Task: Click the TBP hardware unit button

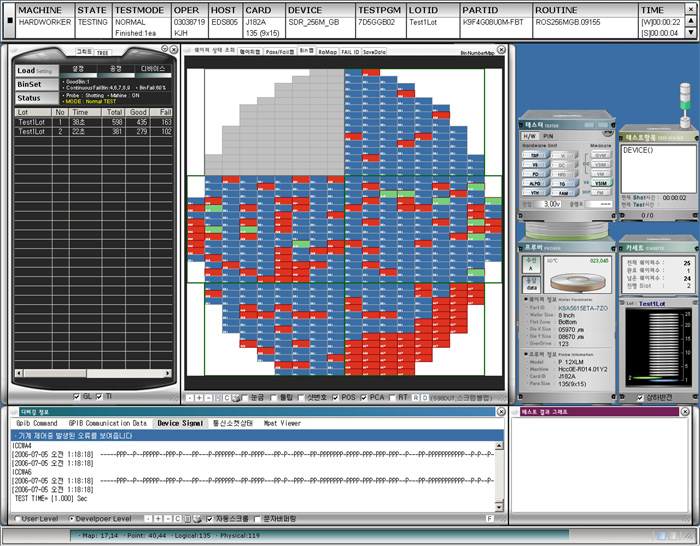Action: 534,155
